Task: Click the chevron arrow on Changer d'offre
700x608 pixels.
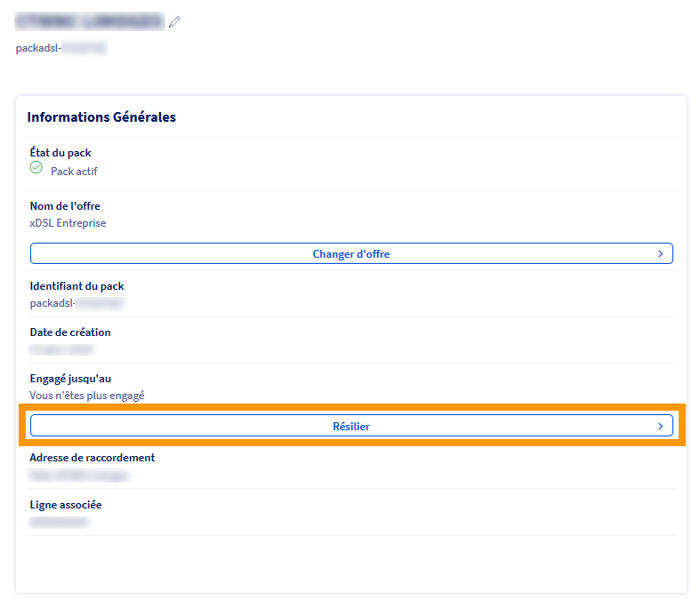Action: tap(660, 254)
